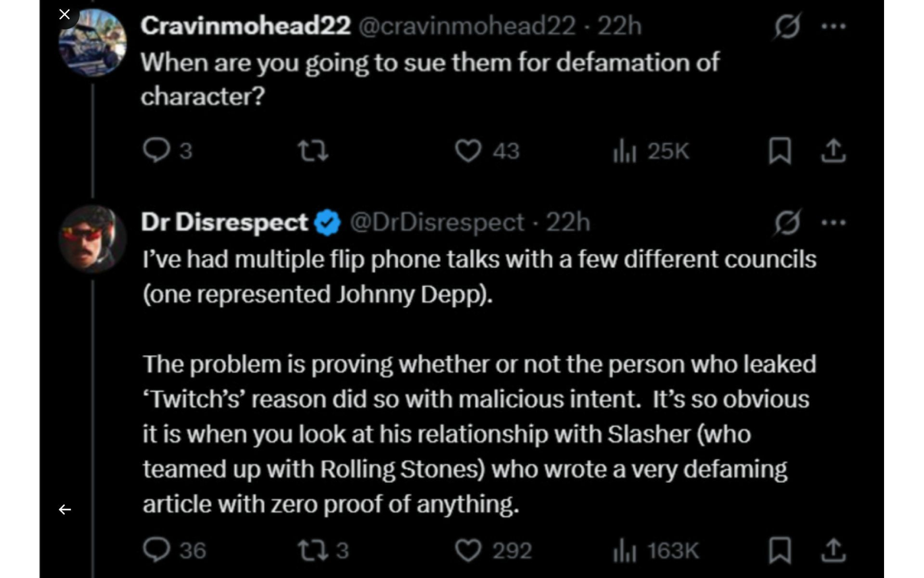Reply to Dr Disrespect's tweet with 36 replies

(156, 550)
